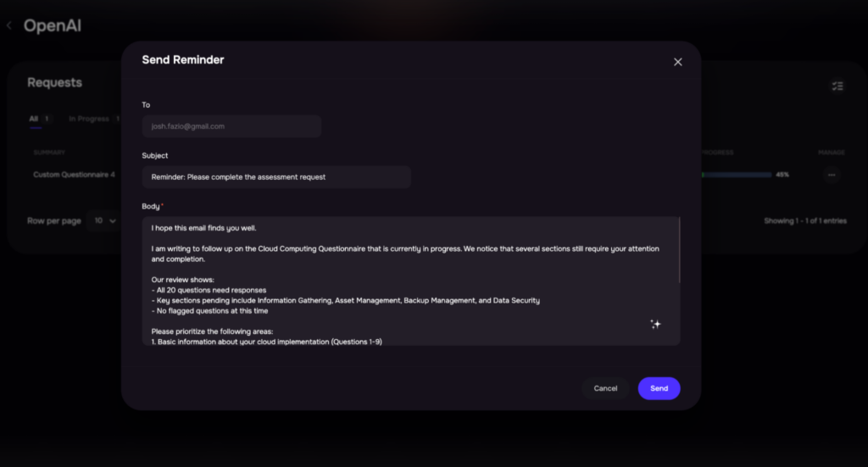The height and width of the screenshot is (467, 868).
Task: Click the Manage column header
Action: pyautogui.click(x=832, y=153)
